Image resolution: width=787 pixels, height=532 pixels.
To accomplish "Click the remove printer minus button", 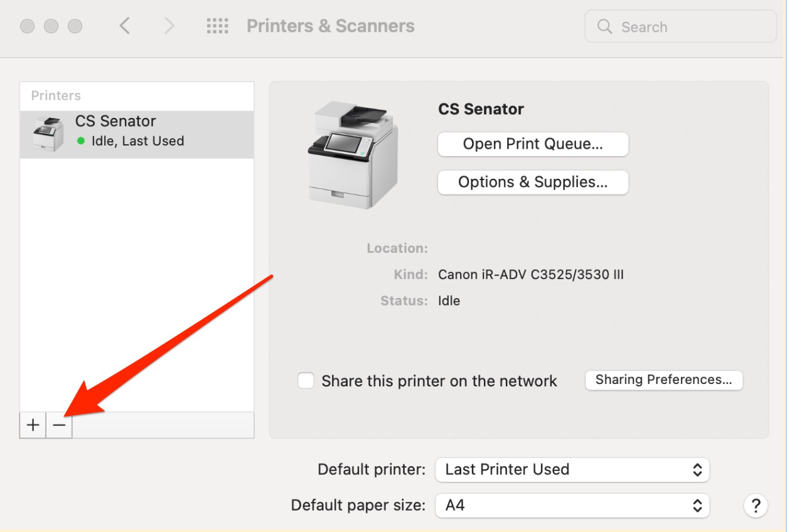I will coord(59,425).
